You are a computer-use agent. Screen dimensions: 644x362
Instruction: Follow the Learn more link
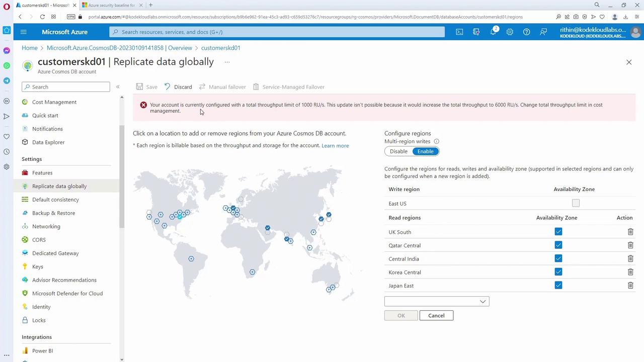[x=335, y=146]
